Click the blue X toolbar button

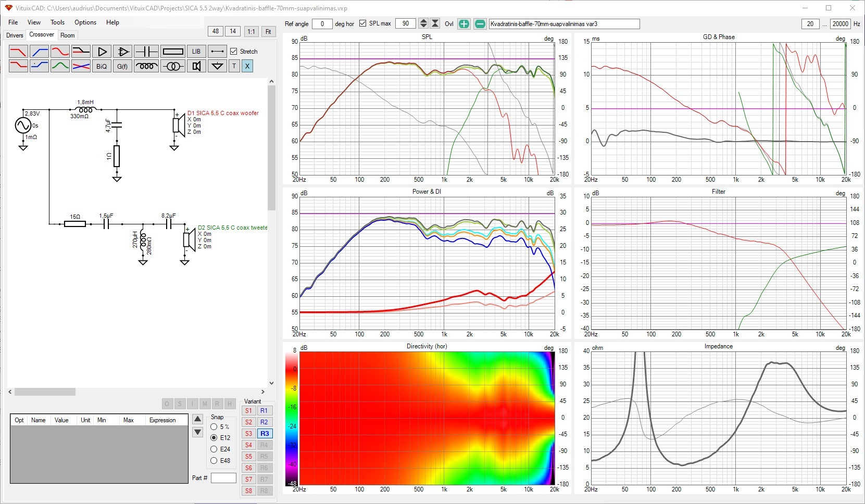tap(247, 66)
